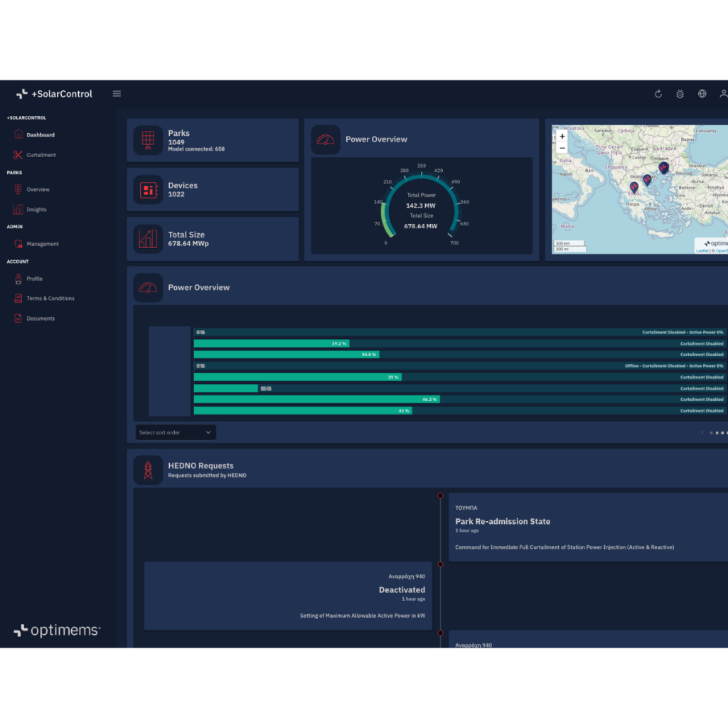Open Terms & Conditions page
The height and width of the screenshot is (728, 728).
50,299
